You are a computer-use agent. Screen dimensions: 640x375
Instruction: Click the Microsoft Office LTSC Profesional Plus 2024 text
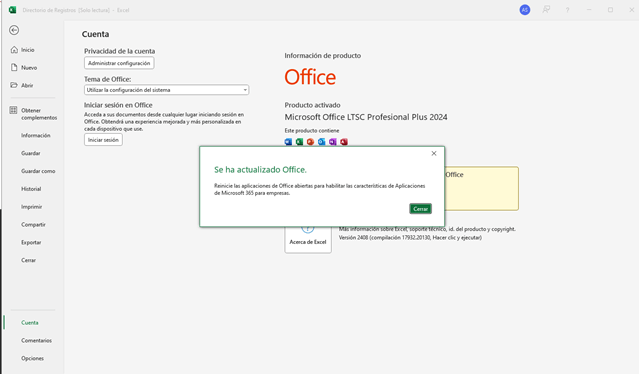366,117
